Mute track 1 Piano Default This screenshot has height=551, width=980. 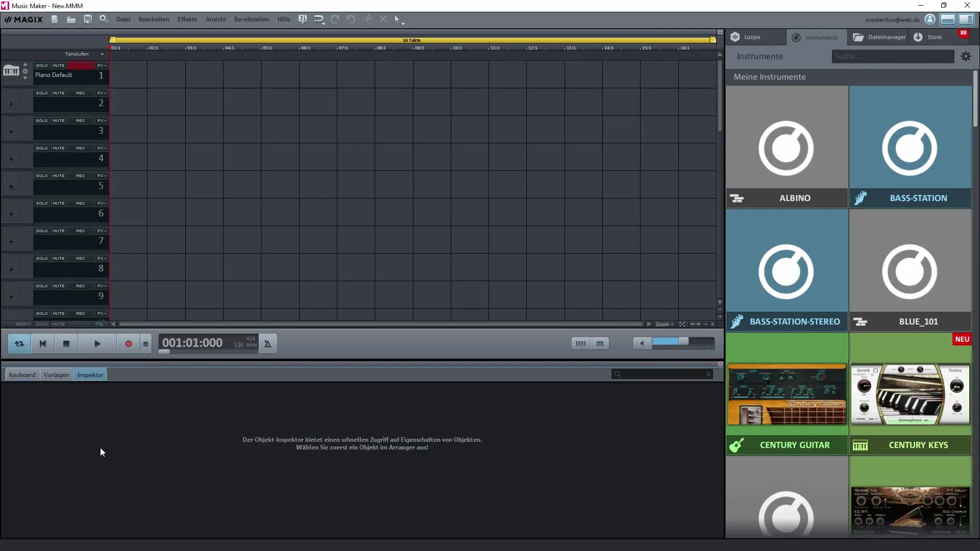pos(59,65)
